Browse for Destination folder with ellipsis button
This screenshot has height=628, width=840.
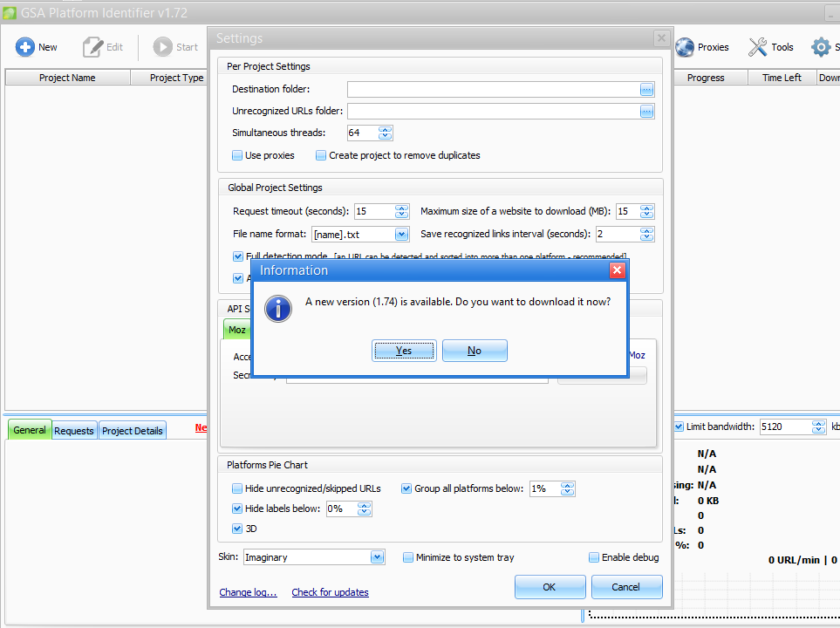(x=646, y=90)
